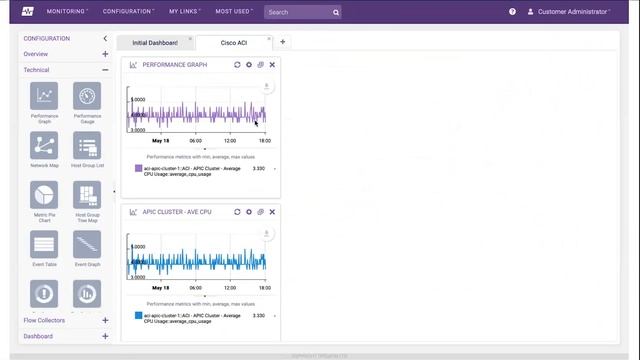Click the sidebar splitter collapse arrow
The width and height of the screenshot is (640, 360).
tap(114, 191)
